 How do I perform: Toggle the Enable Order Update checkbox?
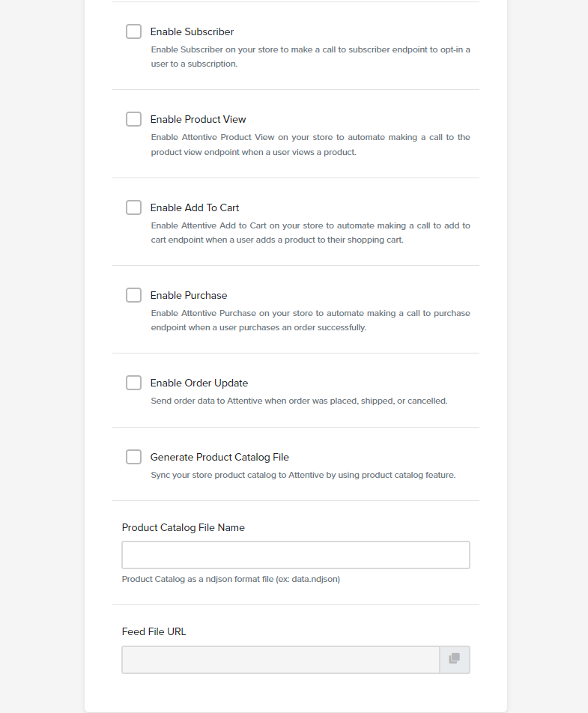(x=133, y=383)
